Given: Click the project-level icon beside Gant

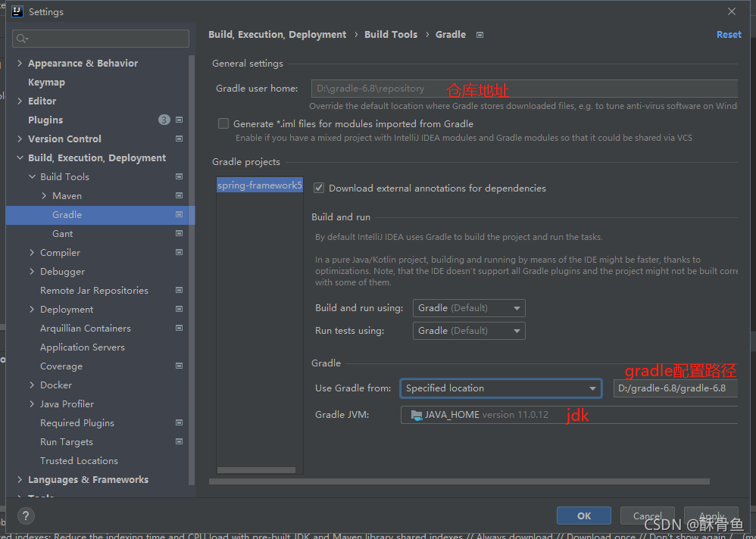Looking at the screenshot, I should click(x=180, y=234).
